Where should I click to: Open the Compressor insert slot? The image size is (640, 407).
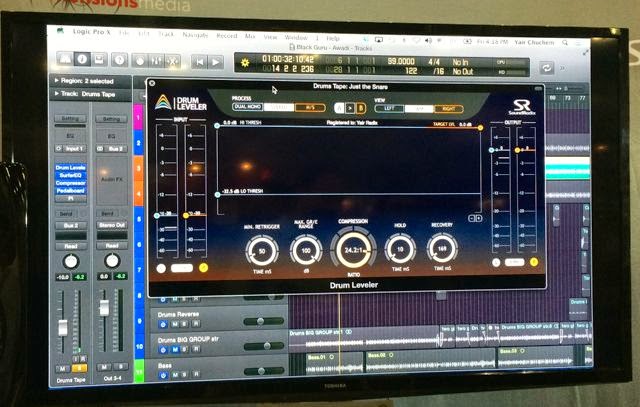pos(71,183)
